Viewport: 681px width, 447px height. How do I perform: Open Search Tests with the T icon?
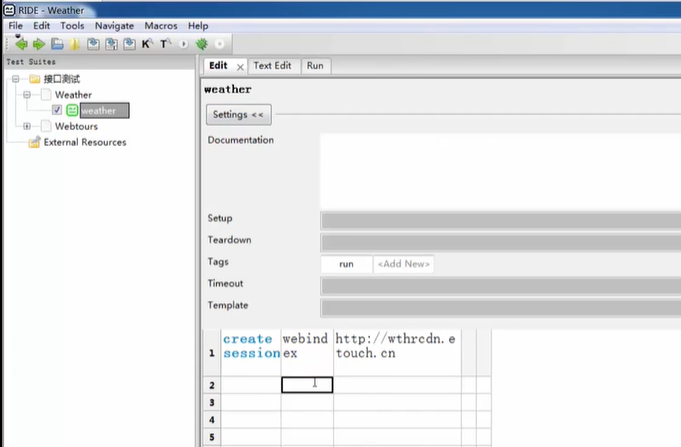(165, 44)
